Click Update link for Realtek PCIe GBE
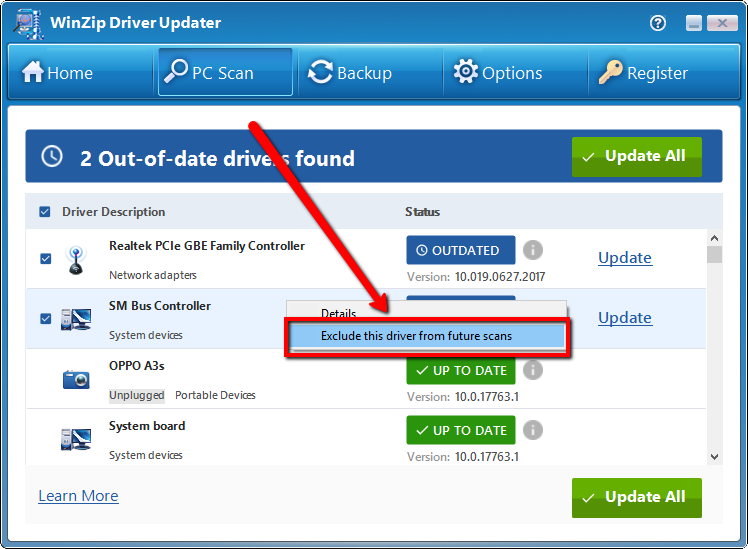 pyautogui.click(x=625, y=258)
